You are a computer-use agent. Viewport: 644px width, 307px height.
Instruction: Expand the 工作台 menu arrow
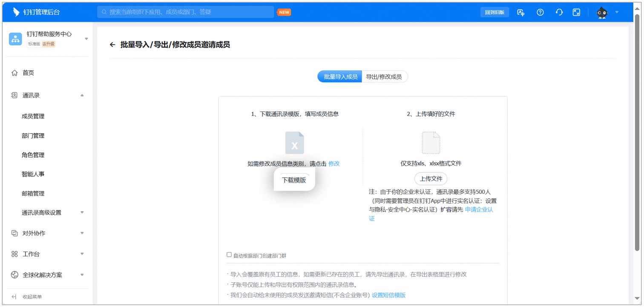(82, 254)
